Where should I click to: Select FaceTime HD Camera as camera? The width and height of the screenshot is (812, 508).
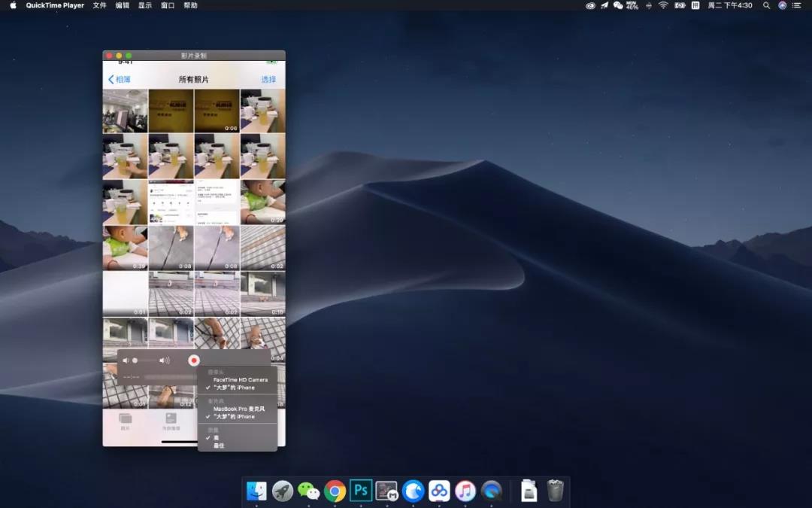[240, 379]
